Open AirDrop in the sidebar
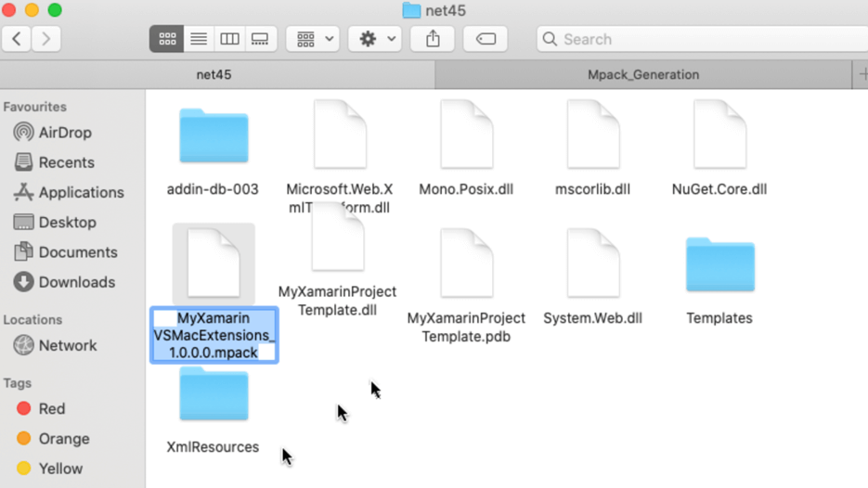 pos(64,133)
